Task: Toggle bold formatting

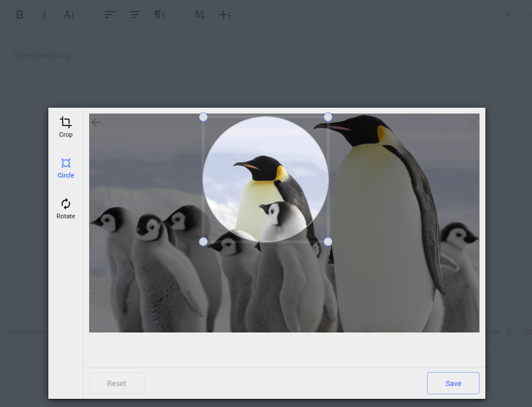Action: tap(19, 15)
